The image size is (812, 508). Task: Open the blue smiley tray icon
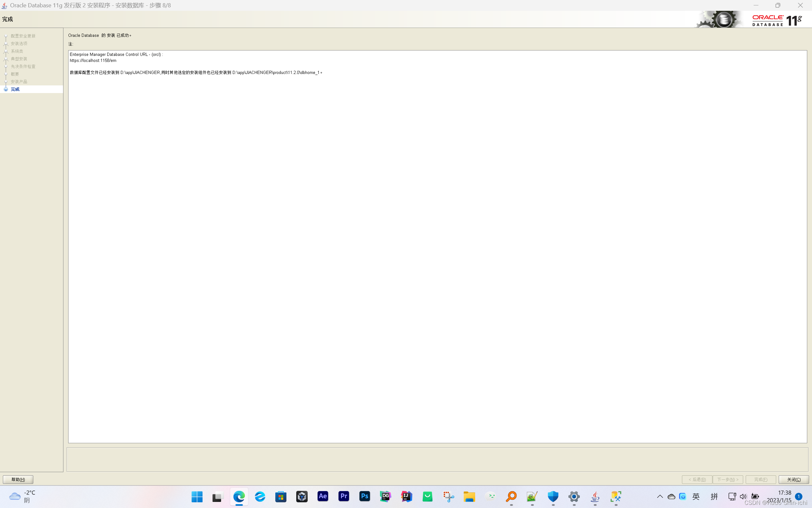click(683, 496)
